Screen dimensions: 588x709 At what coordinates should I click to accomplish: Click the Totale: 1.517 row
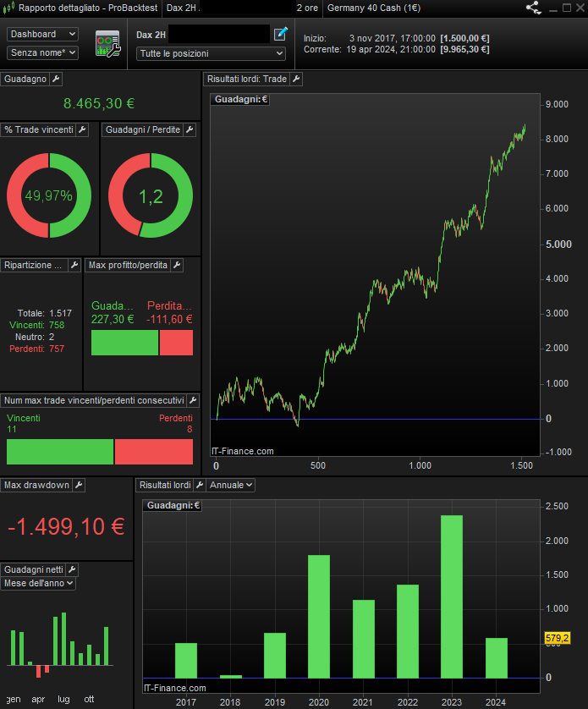[x=44, y=313]
